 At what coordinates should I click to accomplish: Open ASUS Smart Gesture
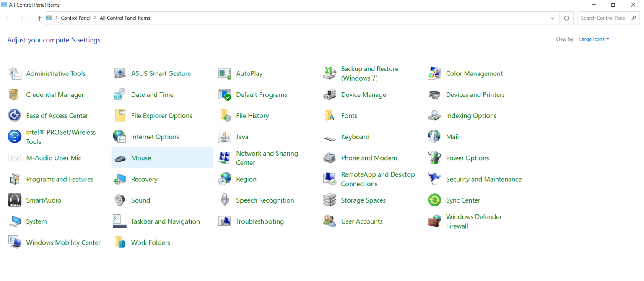tap(161, 73)
